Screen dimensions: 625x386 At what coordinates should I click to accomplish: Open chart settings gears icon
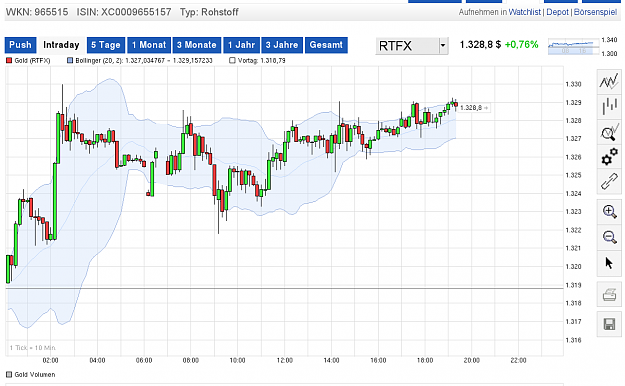[x=609, y=157]
